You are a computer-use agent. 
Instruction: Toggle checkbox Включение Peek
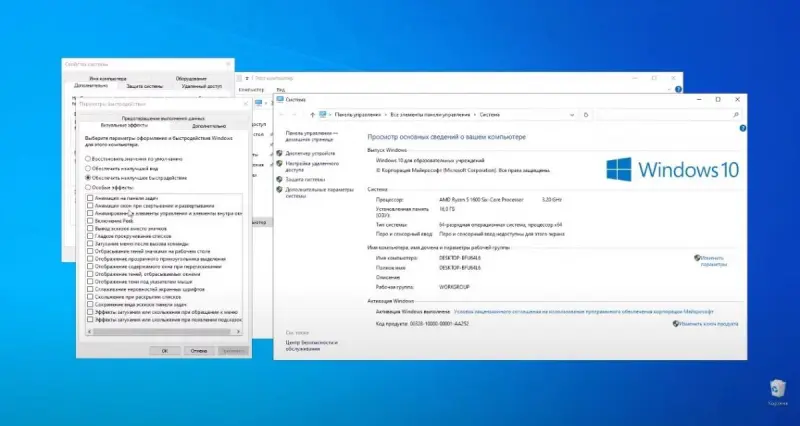(x=90, y=220)
